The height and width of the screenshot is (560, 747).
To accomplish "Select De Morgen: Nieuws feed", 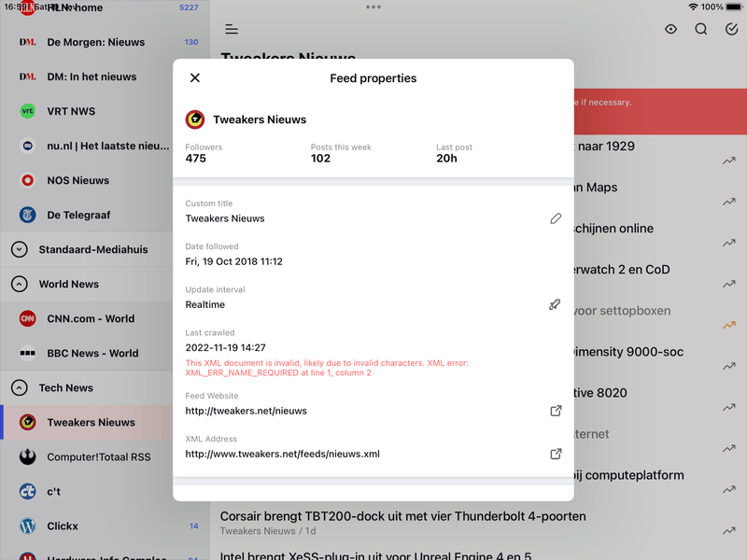I will (105, 42).
